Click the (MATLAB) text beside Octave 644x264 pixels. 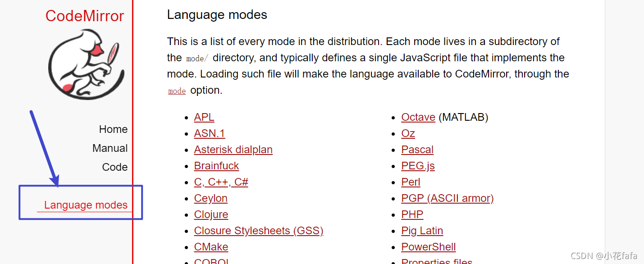pyautogui.click(x=464, y=117)
